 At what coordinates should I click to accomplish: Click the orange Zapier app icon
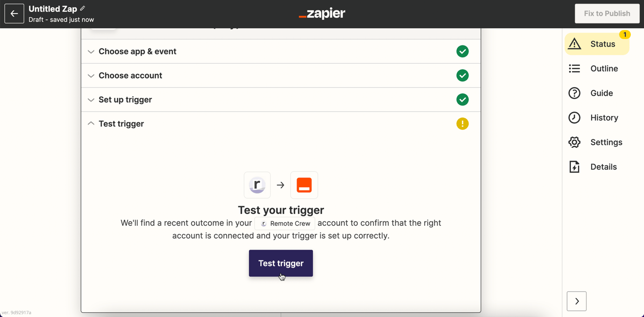click(304, 185)
